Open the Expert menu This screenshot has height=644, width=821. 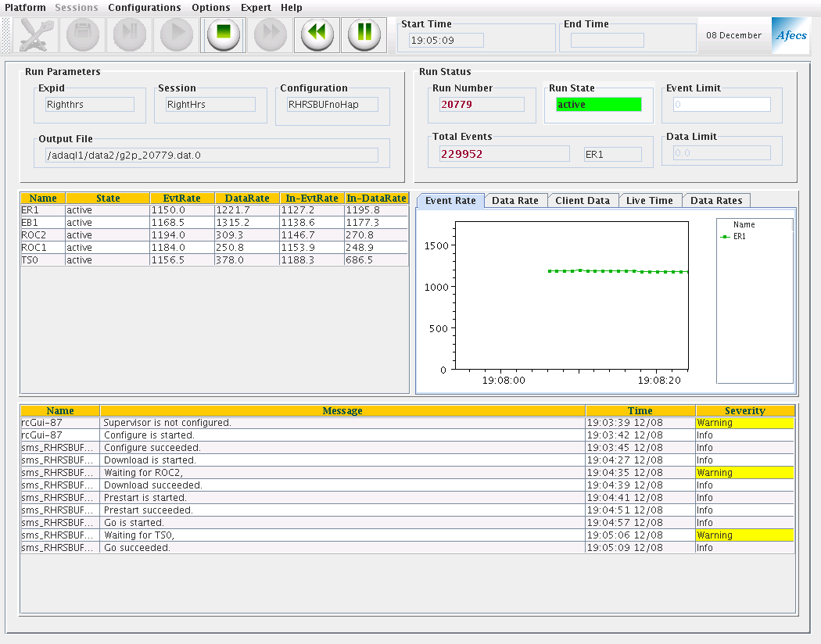[x=256, y=7]
